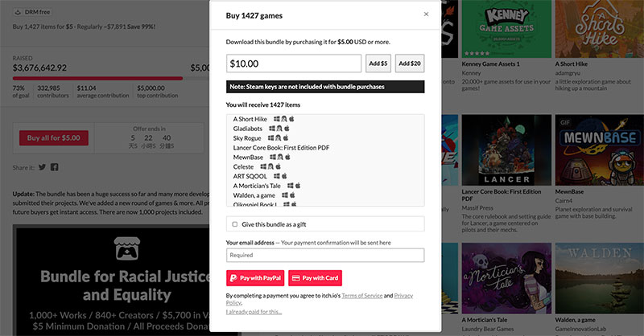
Task: Click Apple icon next to Walden, a game
Action: point(292,195)
